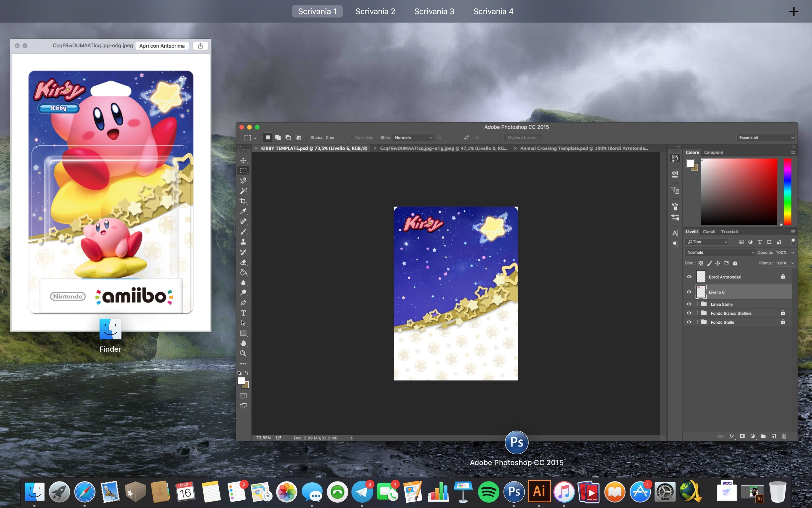
Task: Toggle the layer filtering switch
Action: (x=793, y=241)
